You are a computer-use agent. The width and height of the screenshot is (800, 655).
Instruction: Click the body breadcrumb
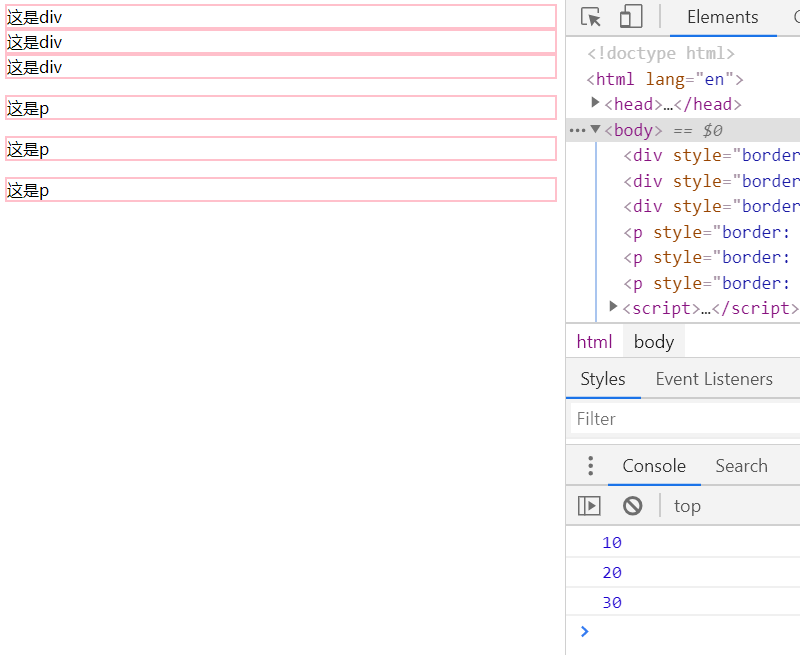tap(654, 341)
